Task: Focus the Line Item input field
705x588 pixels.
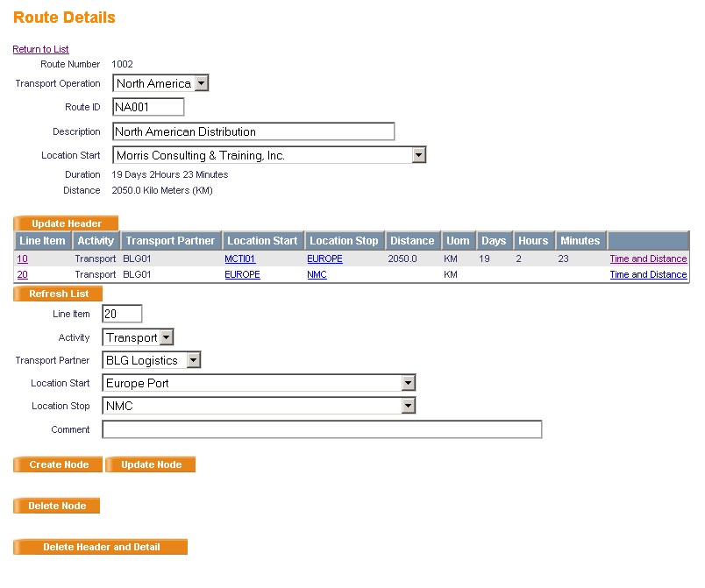Action: coord(122,314)
